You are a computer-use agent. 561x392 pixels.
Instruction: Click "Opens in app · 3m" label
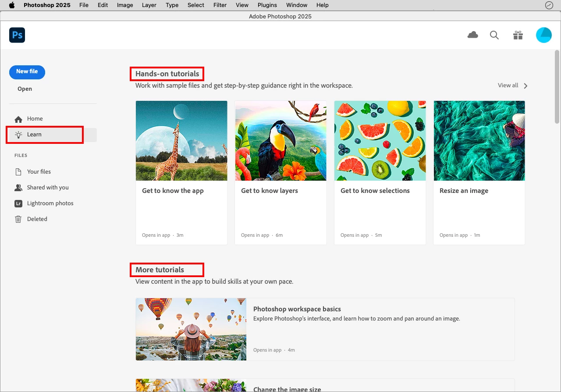[163, 235]
